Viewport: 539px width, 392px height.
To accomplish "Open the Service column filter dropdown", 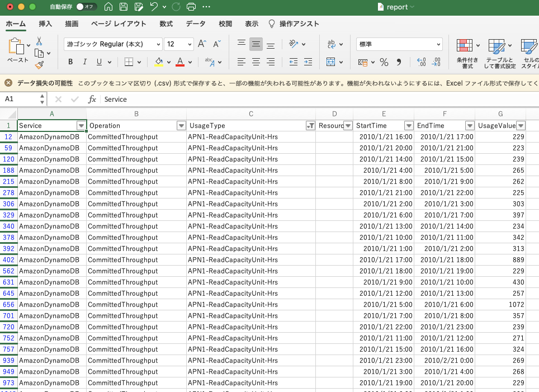I will tap(81, 126).
